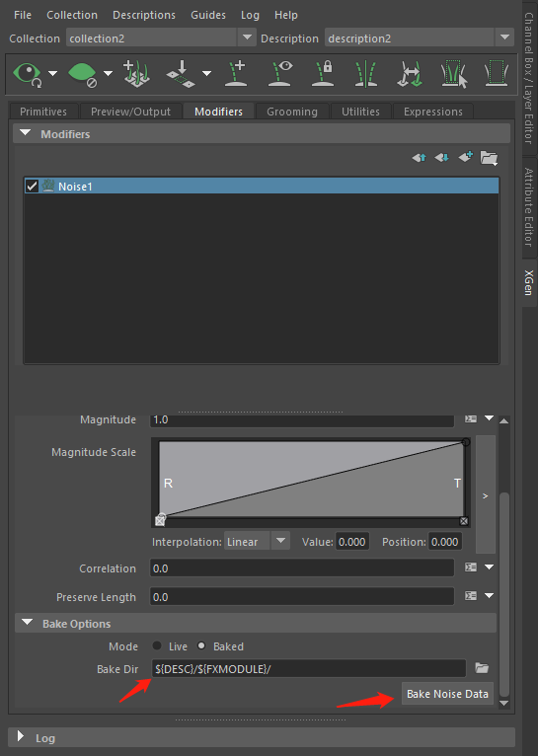
Task: Click the Bake Dir folder browse icon
Action: 482,668
